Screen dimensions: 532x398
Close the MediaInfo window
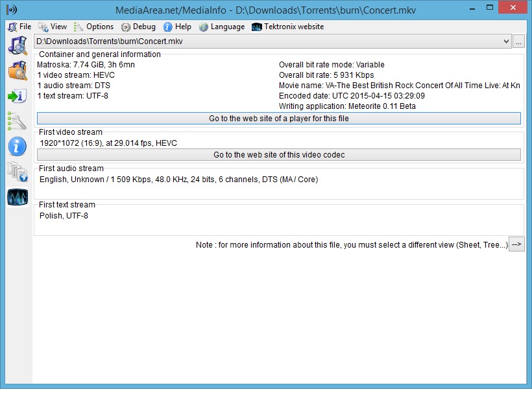coord(513,8)
